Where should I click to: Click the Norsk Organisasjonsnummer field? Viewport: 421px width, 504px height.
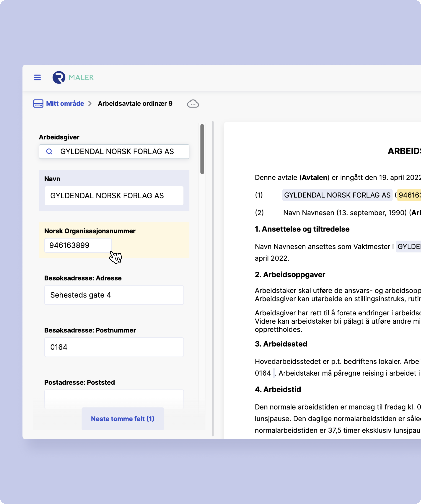(78, 245)
